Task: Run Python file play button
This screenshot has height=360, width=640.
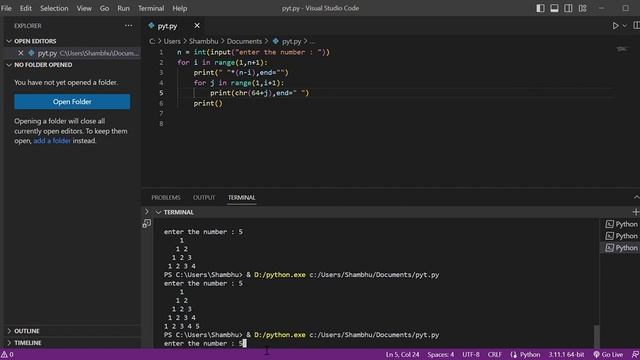Action: point(615,26)
